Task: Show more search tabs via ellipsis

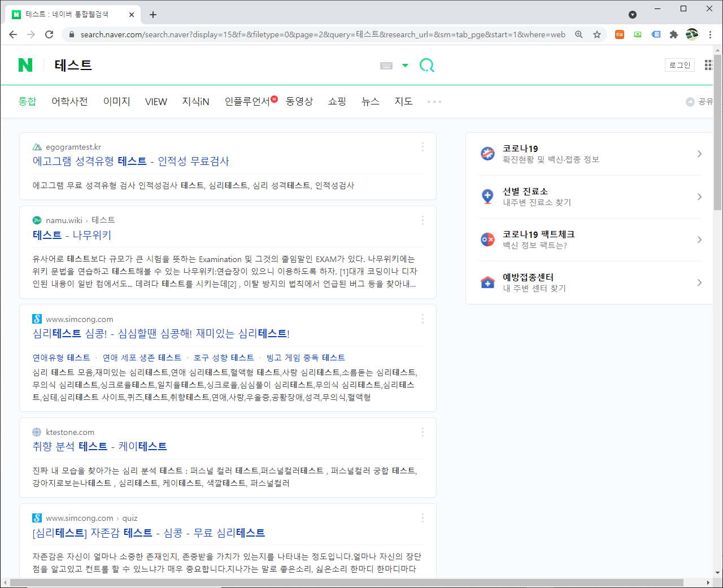Action: tap(434, 102)
